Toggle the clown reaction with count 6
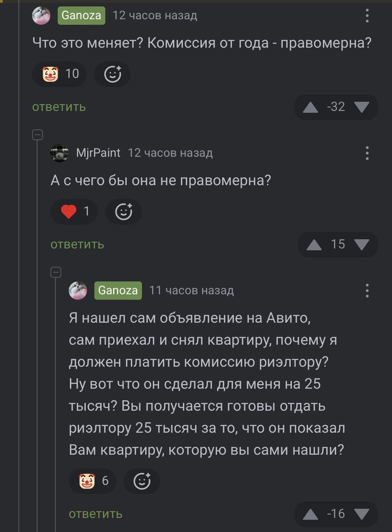This screenshot has width=392, height=532. tap(93, 481)
